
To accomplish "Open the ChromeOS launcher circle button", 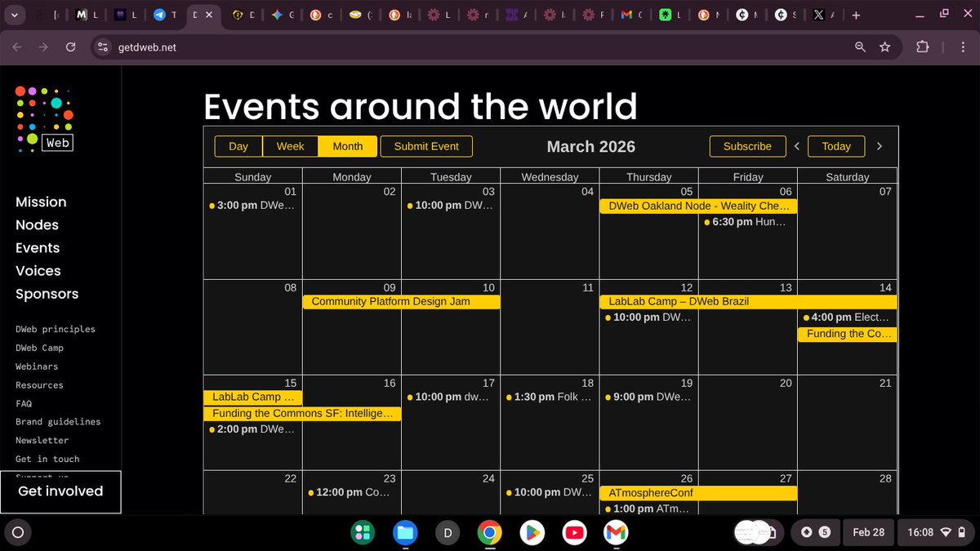I will [x=18, y=533].
